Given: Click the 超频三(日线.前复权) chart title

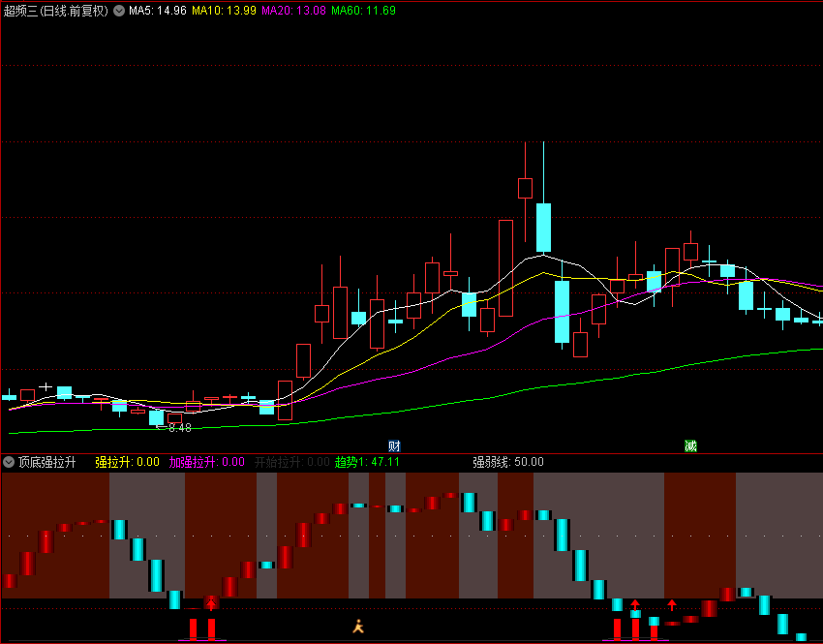Looking at the screenshot, I should (55, 11).
